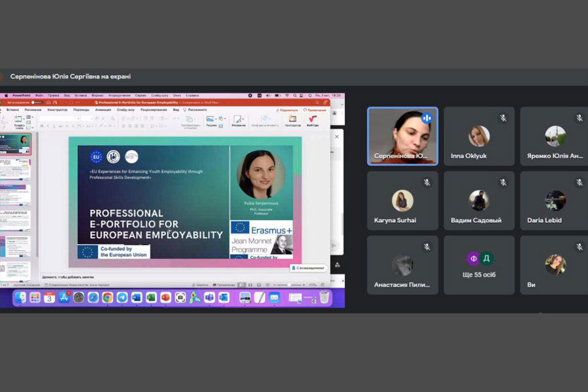Screen dimensions: 588x392
Task: Switch to the Переходы ribbon tab
Action: (x=82, y=110)
